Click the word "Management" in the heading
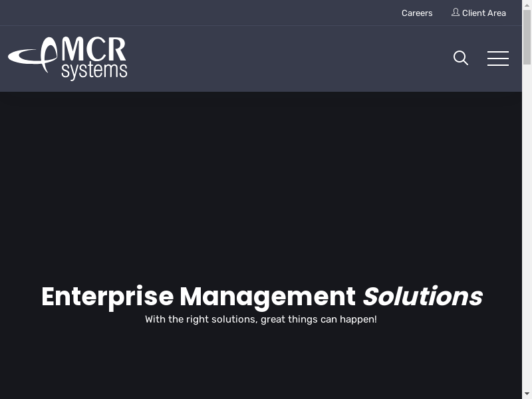The height and width of the screenshot is (399, 532). pyautogui.click(x=267, y=297)
